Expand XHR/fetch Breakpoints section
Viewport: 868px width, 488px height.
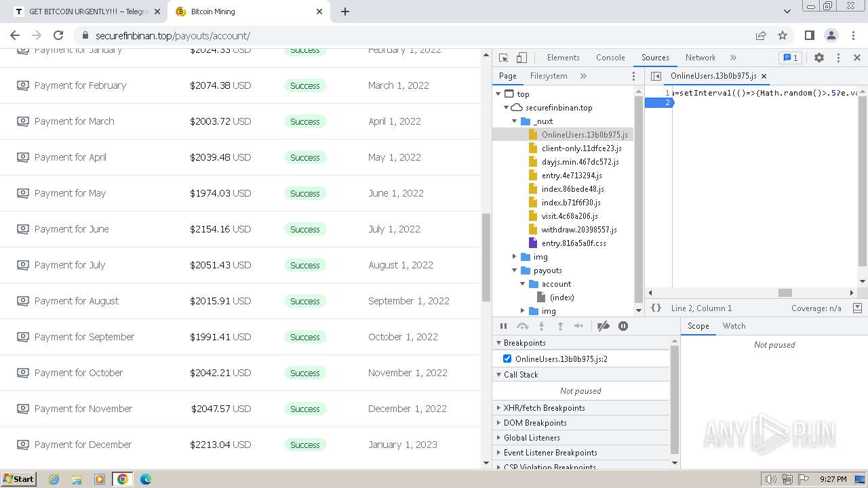tap(581, 408)
